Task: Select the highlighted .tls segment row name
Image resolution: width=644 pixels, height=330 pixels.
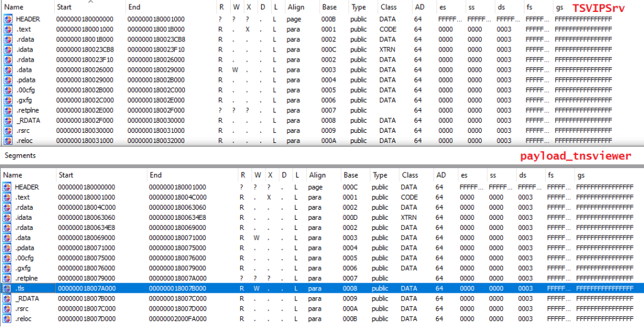Action: 21,288
